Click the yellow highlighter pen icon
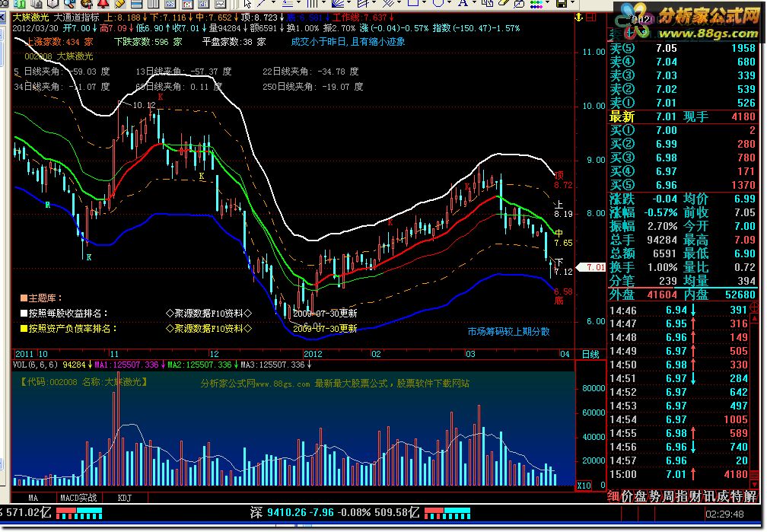Screen dimensions: 767x532 tap(120, 4)
